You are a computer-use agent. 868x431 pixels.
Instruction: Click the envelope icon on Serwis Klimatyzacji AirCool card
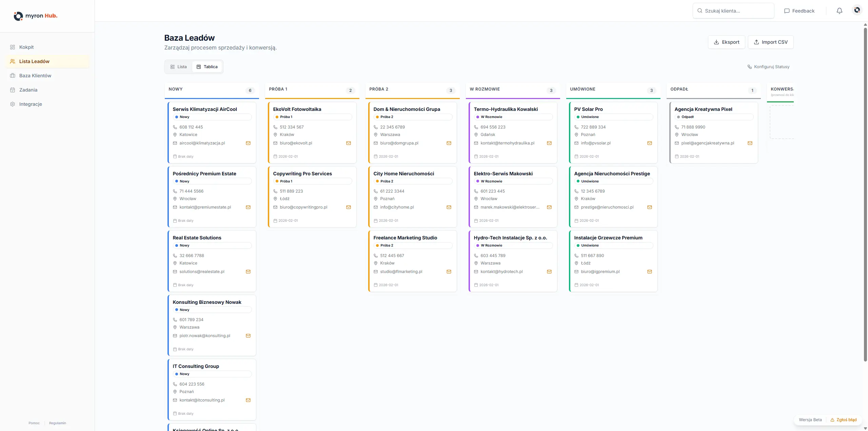coord(248,143)
